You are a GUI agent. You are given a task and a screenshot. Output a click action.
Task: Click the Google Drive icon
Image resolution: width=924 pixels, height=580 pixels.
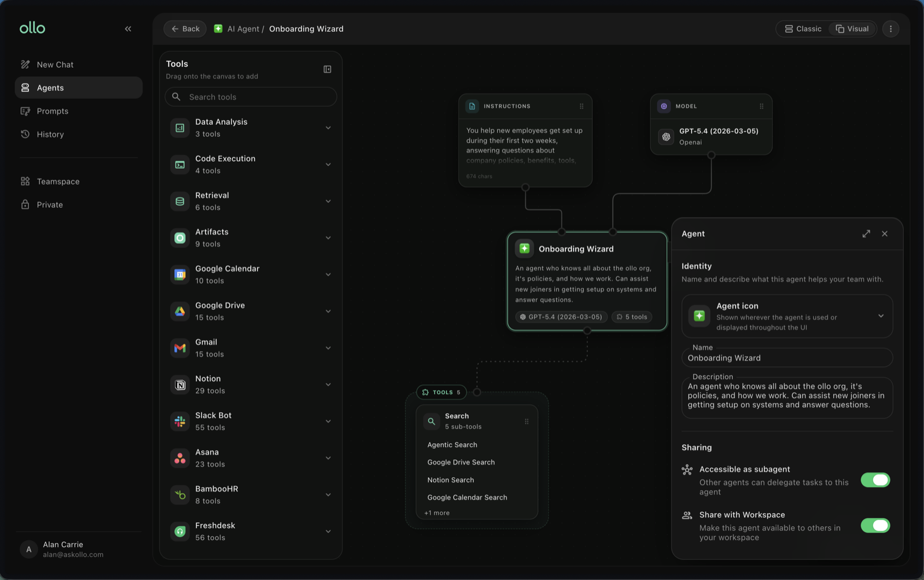coord(180,311)
